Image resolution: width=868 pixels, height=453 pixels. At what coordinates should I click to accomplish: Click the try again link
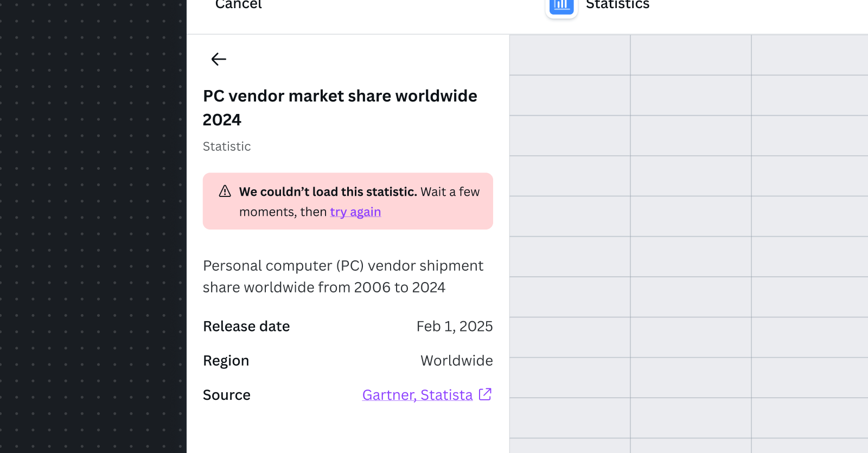[x=355, y=212]
